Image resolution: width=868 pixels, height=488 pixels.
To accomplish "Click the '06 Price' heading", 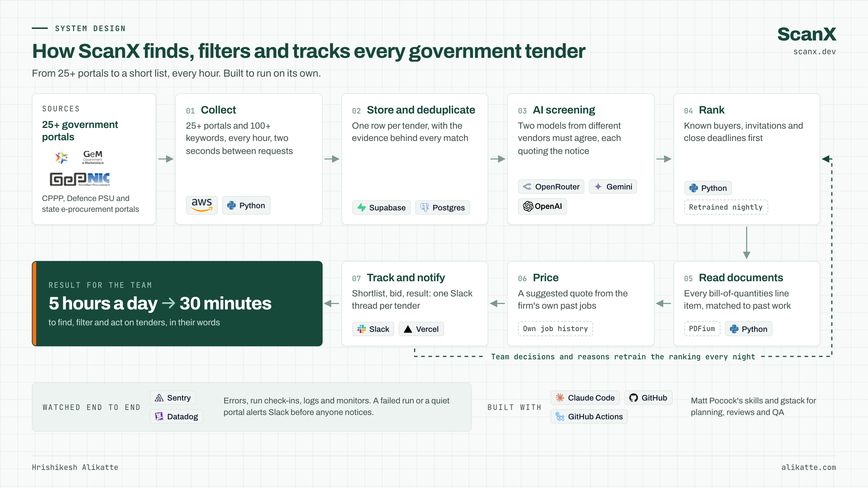I will click(538, 278).
